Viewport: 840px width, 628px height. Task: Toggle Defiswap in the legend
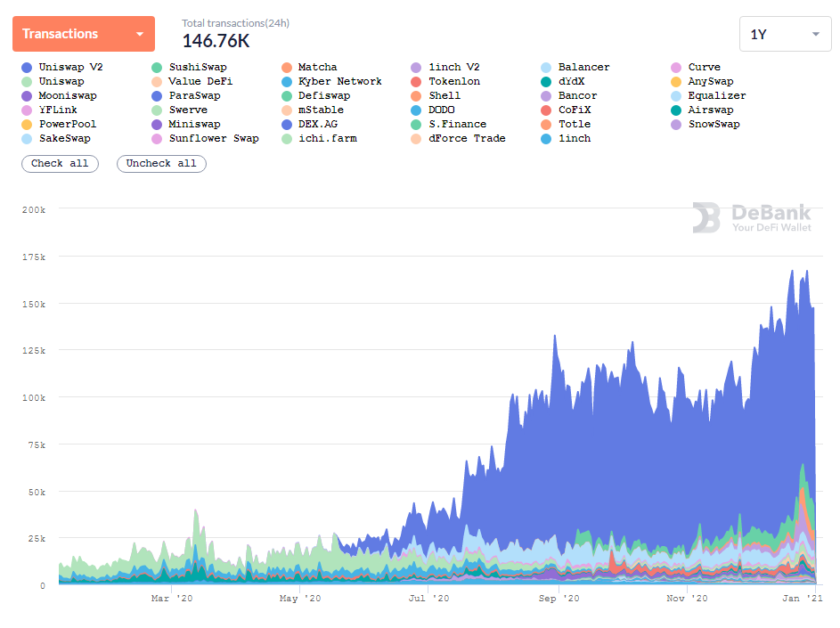[316, 96]
